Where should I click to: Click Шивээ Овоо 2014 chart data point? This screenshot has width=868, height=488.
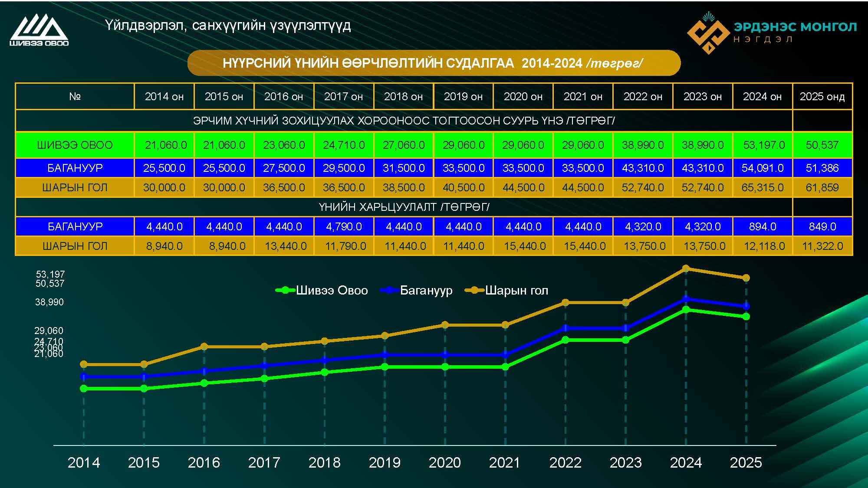pos(84,388)
